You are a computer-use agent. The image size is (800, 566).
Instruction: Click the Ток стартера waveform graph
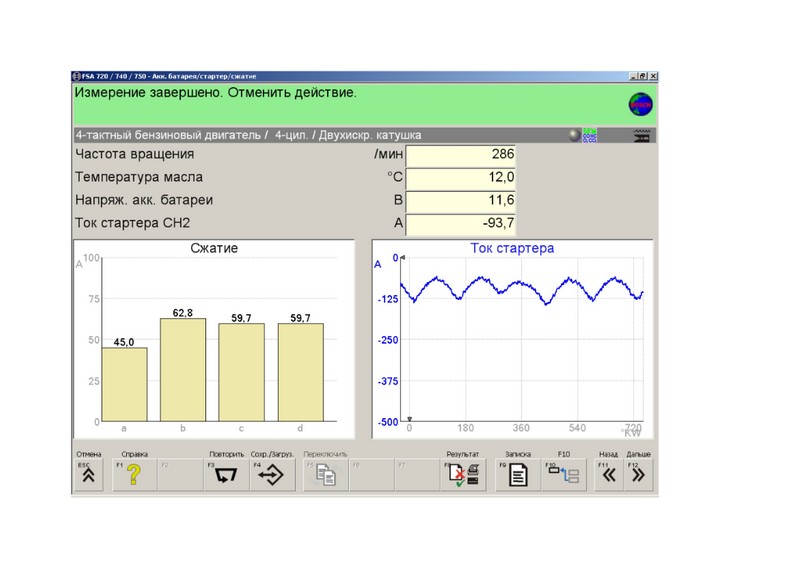point(525,340)
